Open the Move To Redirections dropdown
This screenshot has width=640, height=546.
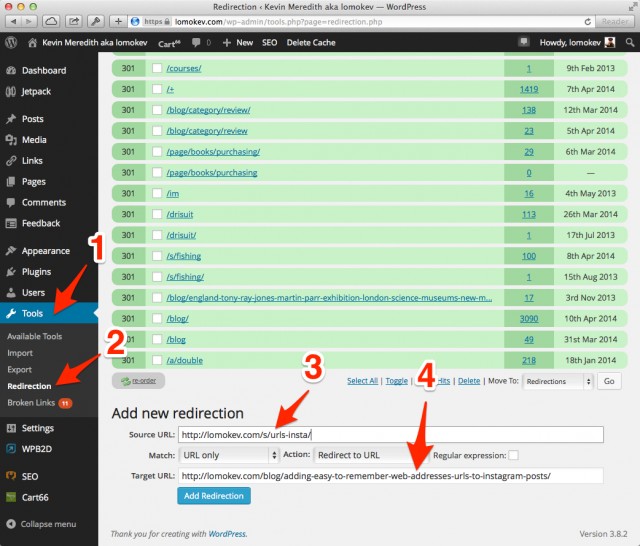click(558, 382)
